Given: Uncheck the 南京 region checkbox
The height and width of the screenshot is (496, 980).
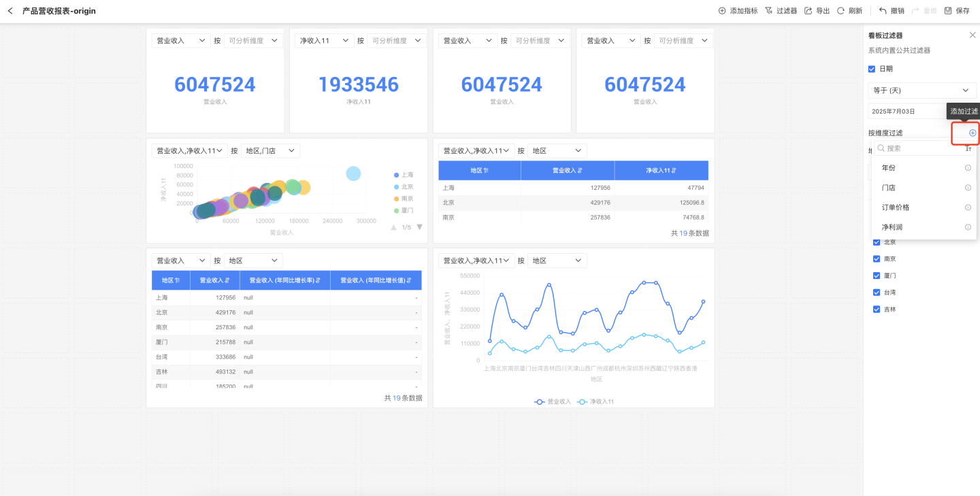Looking at the screenshot, I should coord(877,259).
